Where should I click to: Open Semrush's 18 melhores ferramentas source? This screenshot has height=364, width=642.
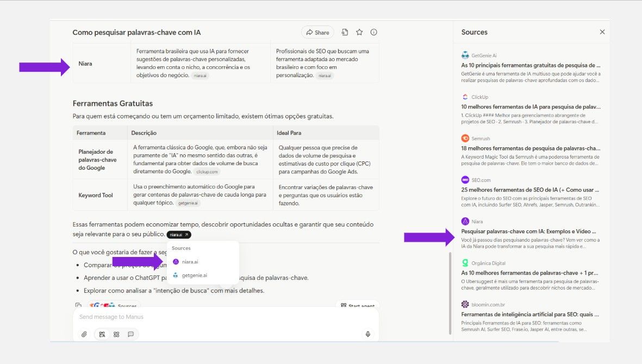pos(531,148)
